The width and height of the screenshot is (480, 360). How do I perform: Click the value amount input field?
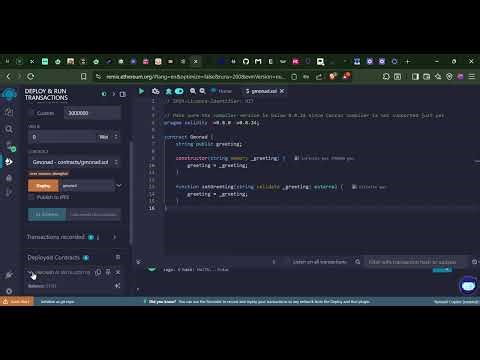62,137
